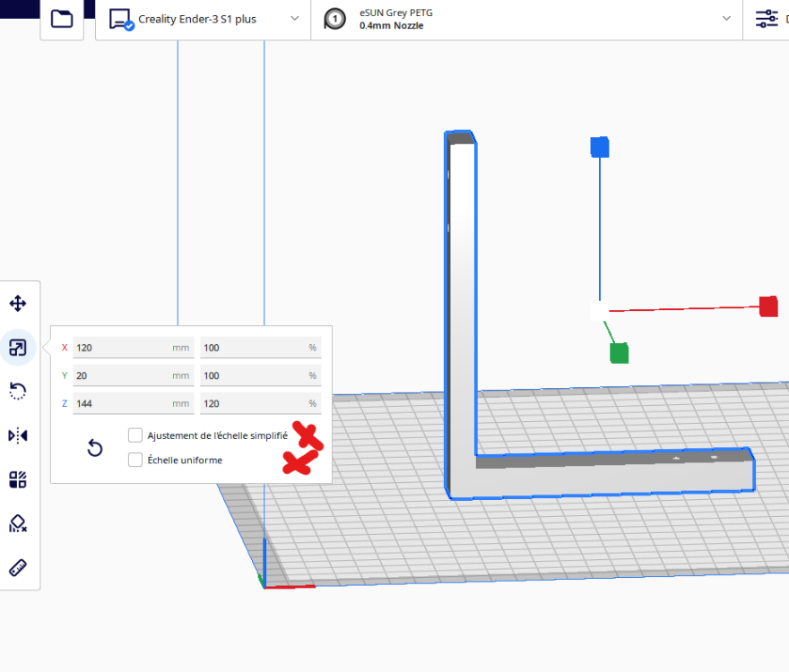789x672 pixels.
Task: Select the Move tool icon
Action: tap(18, 304)
